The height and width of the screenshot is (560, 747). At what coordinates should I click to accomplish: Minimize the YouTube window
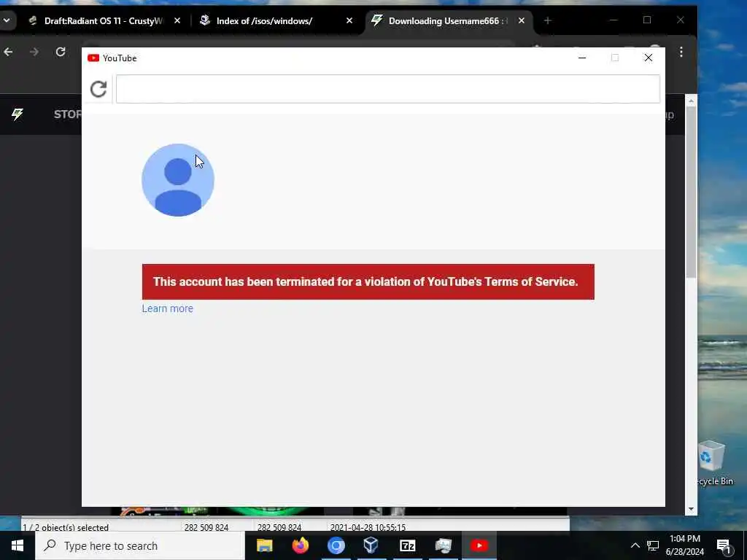(x=582, y=58)
